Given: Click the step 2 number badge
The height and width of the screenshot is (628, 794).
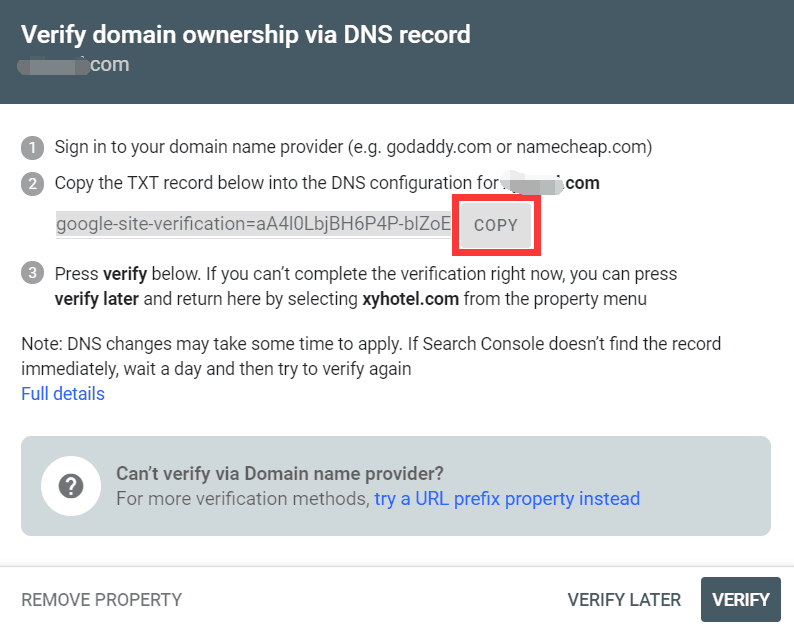Looking at the screenshot, I should pos(33,184).
